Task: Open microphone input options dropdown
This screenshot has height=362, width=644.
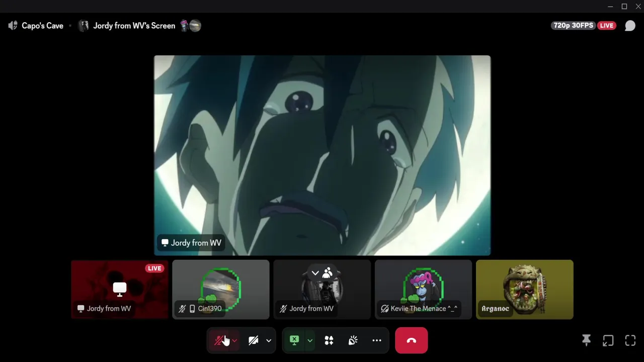Action: click(234, 340)
